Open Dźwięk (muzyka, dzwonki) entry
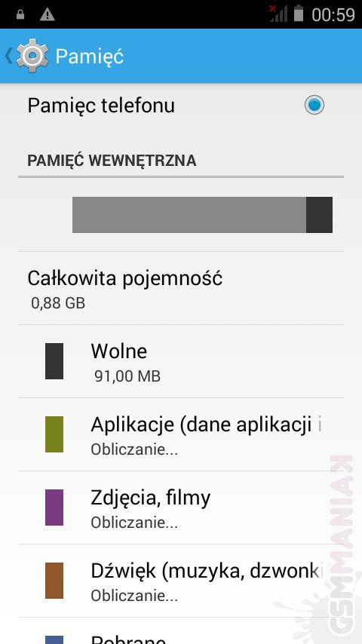Viewport: 362px width, 644px height. click(x=181, y=581)
